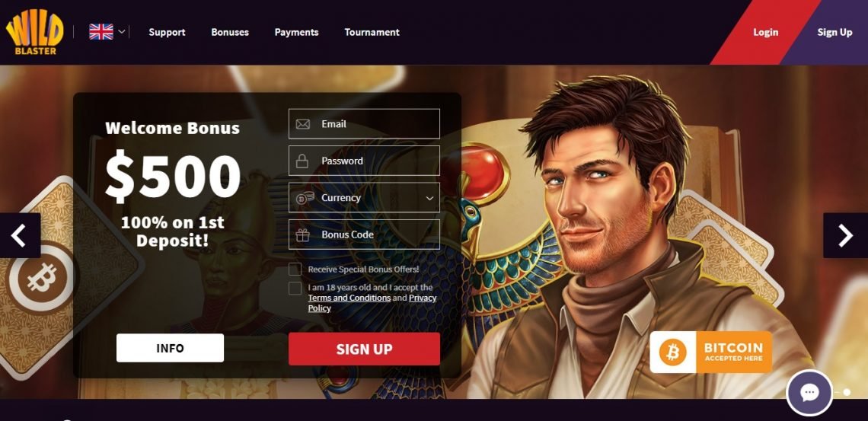Click the padlock icon in Password field
Image resolution: width=868 pixels, height=421 pixels.
tap(302, 161)
